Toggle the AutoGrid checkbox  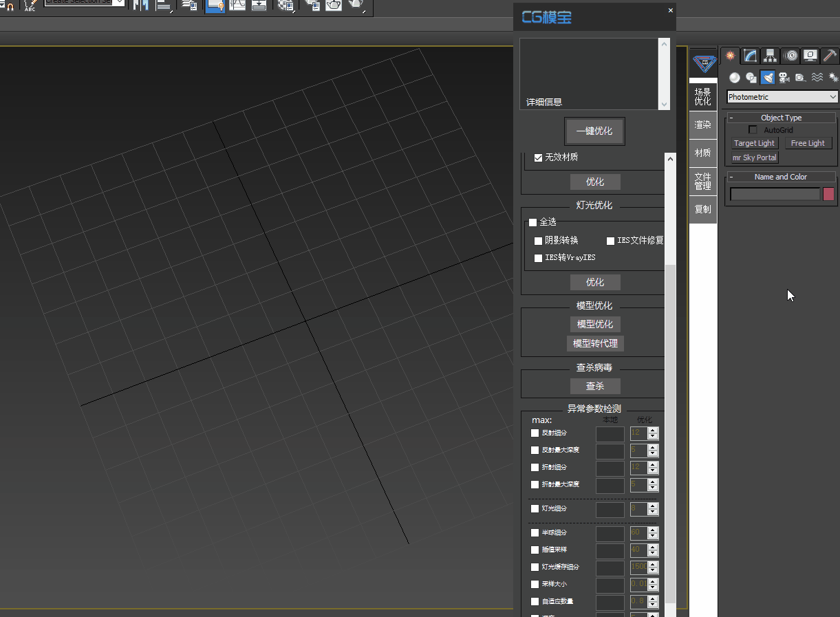click(x=753, y=129)
